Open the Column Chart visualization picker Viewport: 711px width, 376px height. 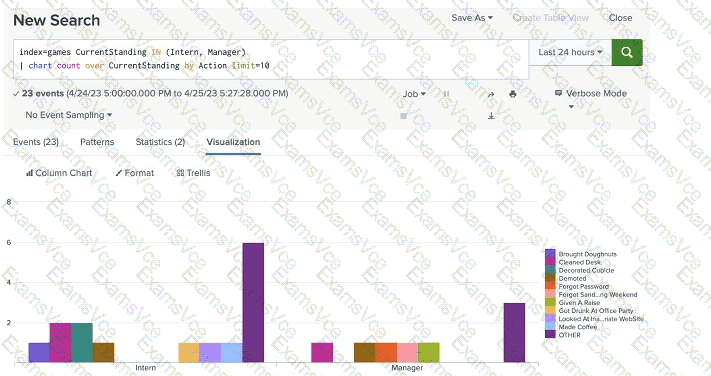(59, 173)
